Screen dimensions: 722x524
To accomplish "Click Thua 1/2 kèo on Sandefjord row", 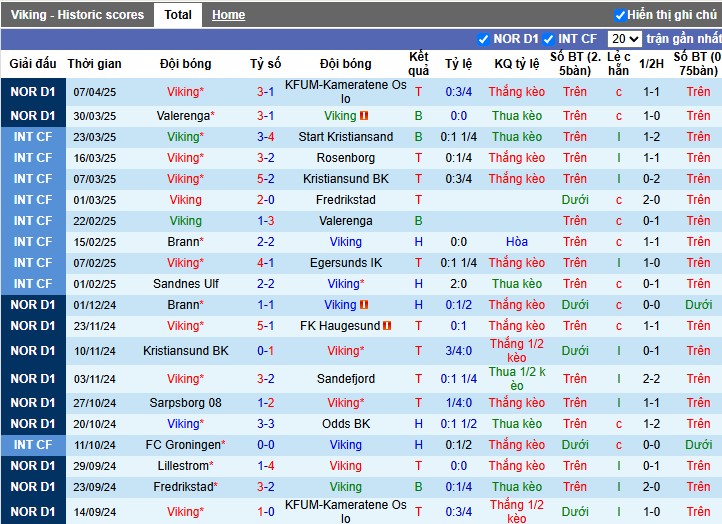I will tap(517, 379).
